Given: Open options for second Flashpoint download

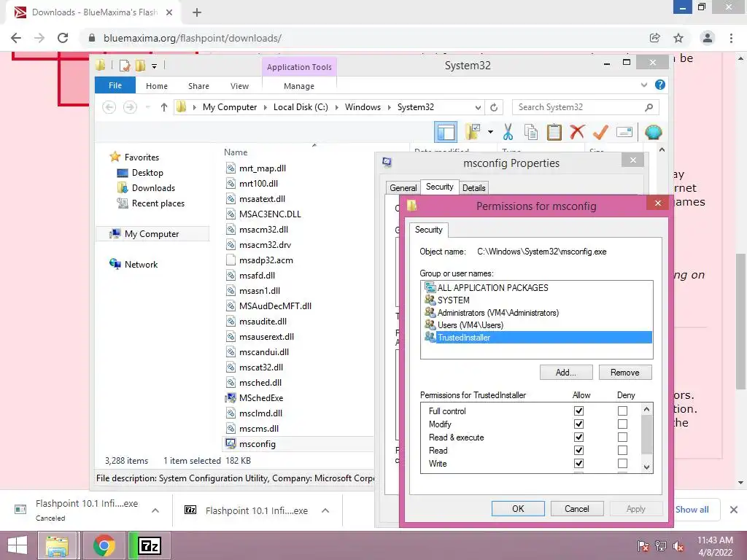Looking at the screenshot, I should coord(325,510).
